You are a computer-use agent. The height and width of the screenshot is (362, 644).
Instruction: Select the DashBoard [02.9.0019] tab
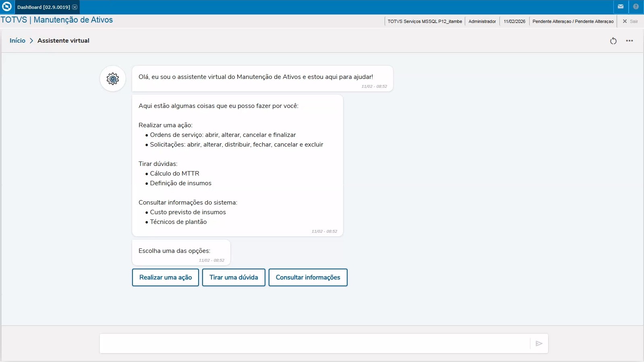(x=43, y=7)
